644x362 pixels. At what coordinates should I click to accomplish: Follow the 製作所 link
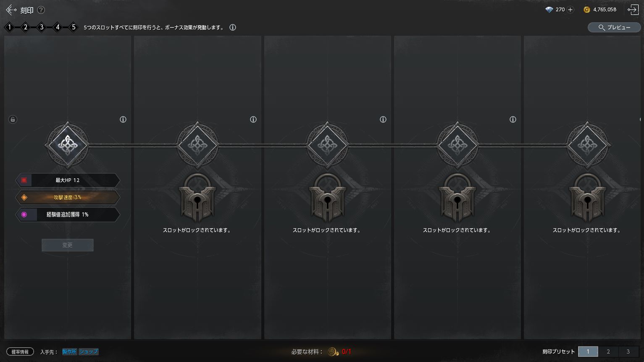tap(70, 351)
